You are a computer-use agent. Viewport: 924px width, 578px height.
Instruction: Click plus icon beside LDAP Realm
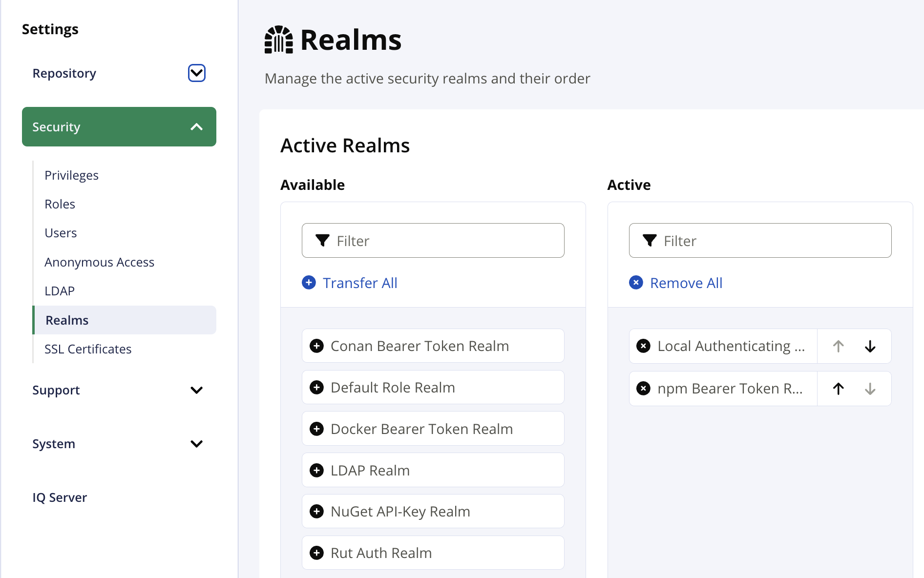317,471
